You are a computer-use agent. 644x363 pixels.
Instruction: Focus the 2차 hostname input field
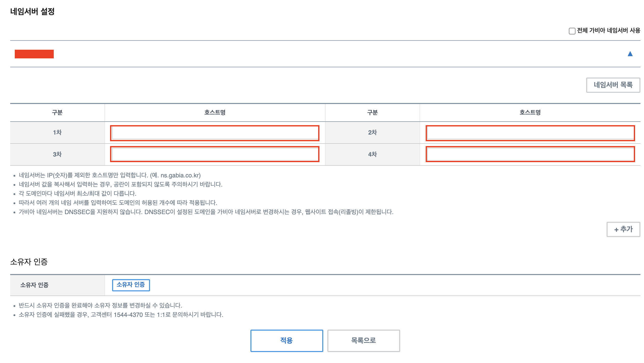[x=530, y=133]
